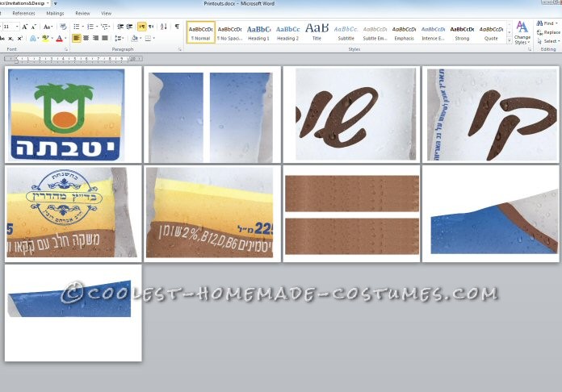Viewport: 562px width, 392px height.
Task: Open the Paragraph dialog launcher
Action: click(180, 49)
